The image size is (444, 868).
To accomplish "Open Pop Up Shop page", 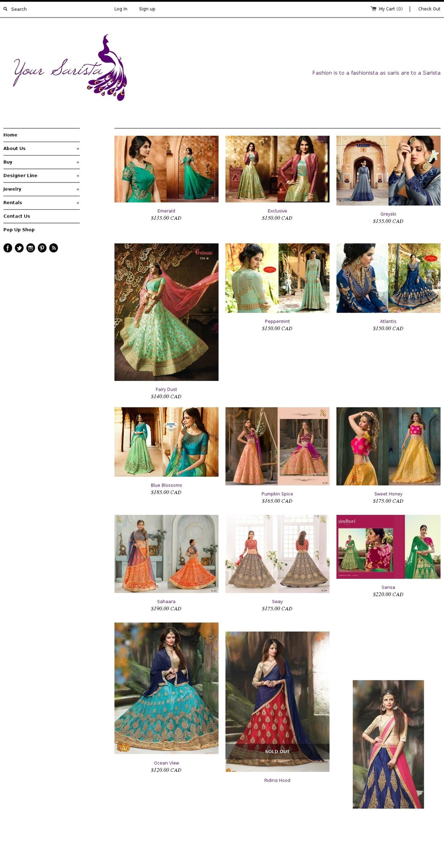I will tap(19, 230).
